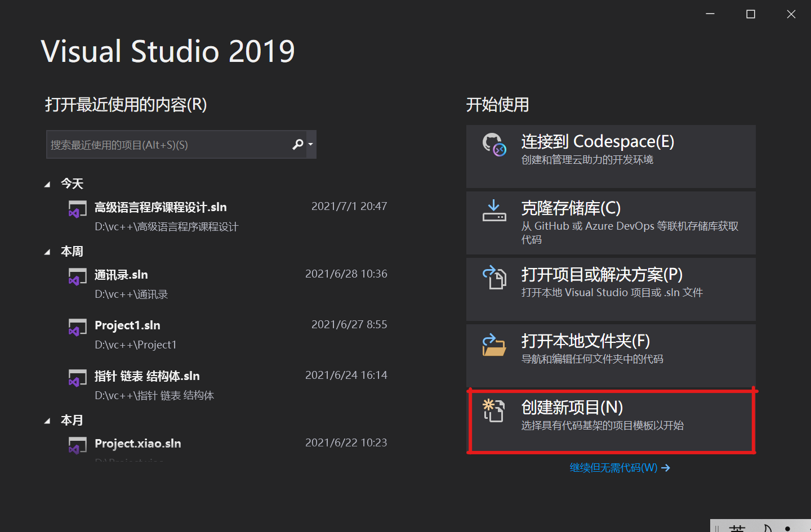Click the 本月 group label
811x532 pixels.
point(72,421)
